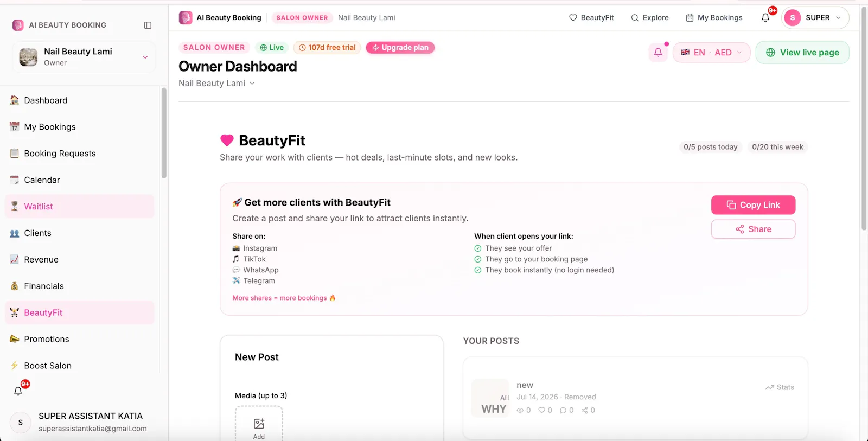Click the Add media image icon

point(259,424)
